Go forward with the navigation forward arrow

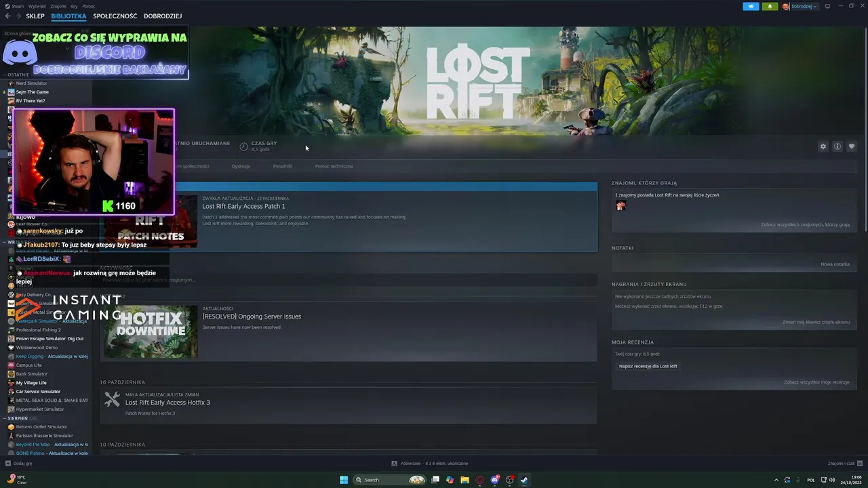coord(18,16)
